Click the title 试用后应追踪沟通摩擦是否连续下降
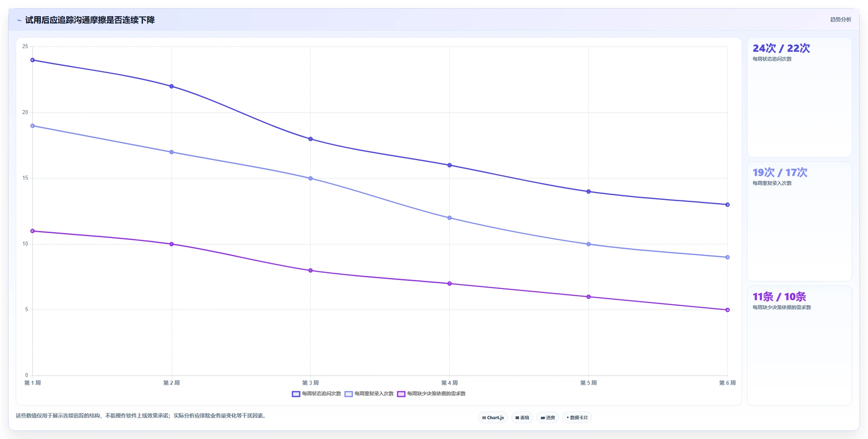868x439 pixels. 90,20
